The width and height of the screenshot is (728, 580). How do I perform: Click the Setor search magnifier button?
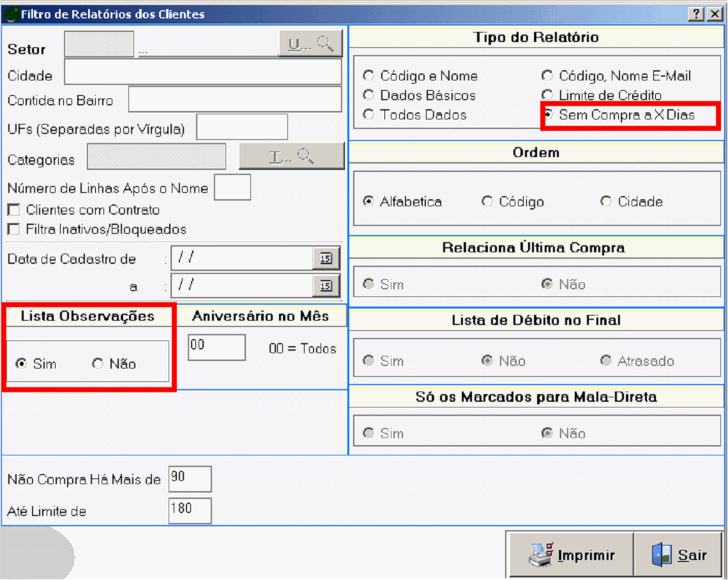point(310,44)
